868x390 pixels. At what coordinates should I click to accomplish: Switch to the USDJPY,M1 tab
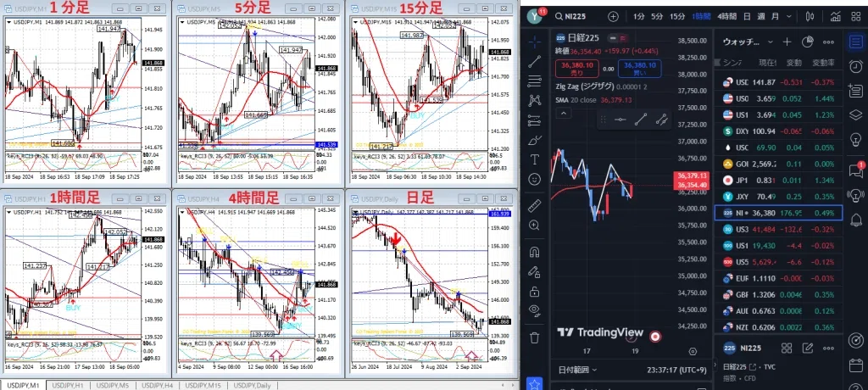click(x=23, y=385)
